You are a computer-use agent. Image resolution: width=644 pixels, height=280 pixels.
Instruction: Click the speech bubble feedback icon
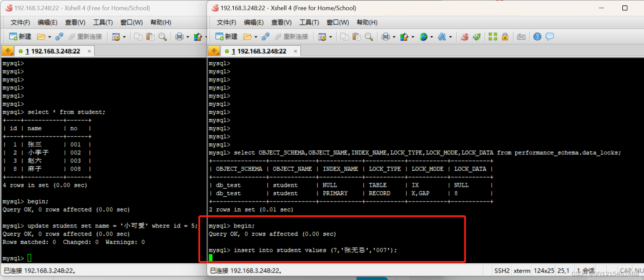pos(550,37)
